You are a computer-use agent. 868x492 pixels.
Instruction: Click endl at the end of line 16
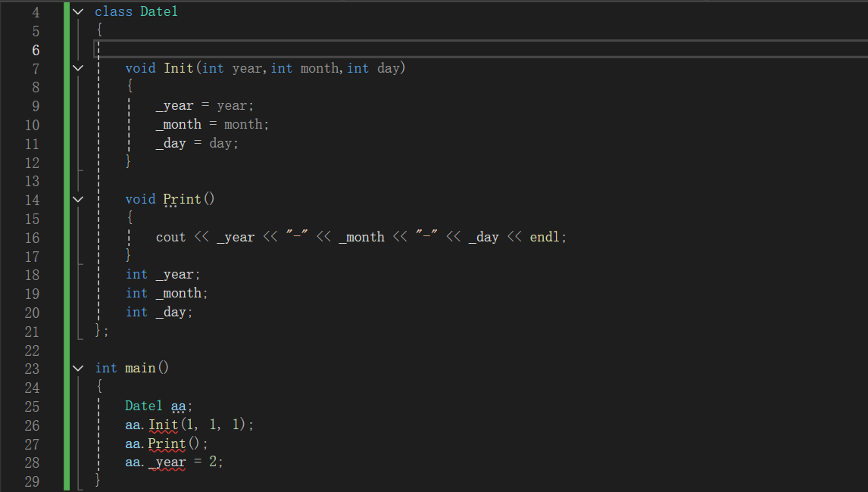545,237
